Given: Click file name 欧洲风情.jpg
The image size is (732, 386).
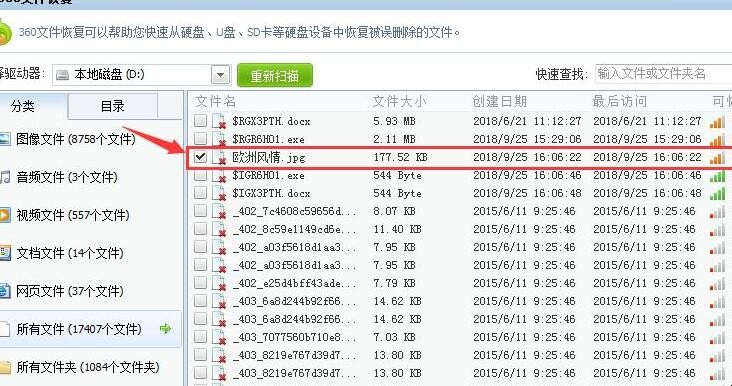Looking at the screenshot, I should point(268,157).
